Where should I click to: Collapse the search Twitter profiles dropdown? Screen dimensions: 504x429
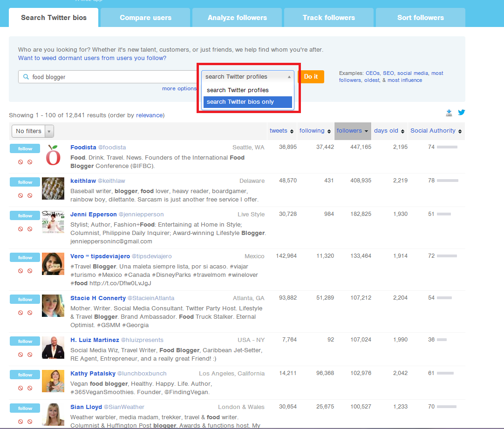click(x=247, y=77)
